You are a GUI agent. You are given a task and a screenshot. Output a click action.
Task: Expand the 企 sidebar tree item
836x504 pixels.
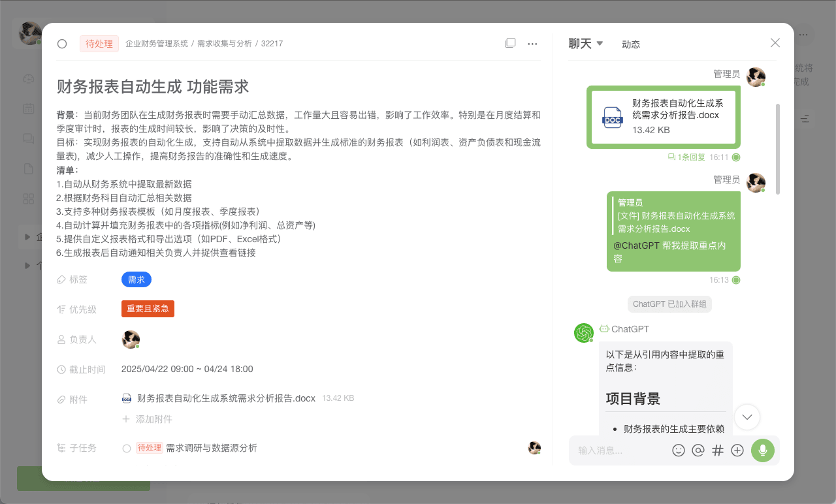27,236
